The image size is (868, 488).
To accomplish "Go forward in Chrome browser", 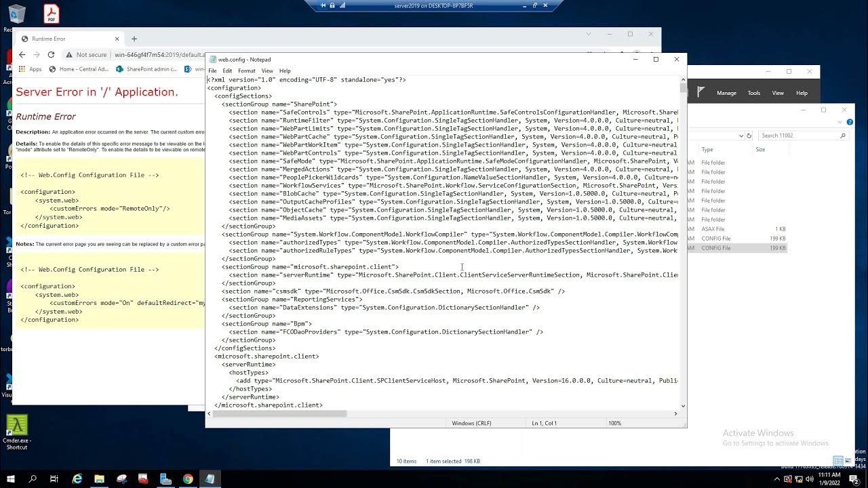I will tap(37, 55).
